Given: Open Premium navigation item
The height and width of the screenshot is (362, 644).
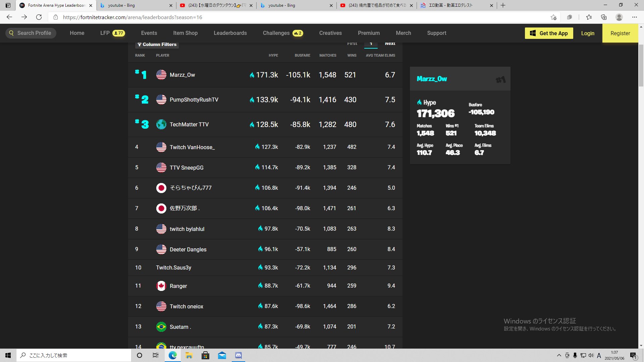Looking at the screenshot, I should pyautogui.click(x=369, y=33).
